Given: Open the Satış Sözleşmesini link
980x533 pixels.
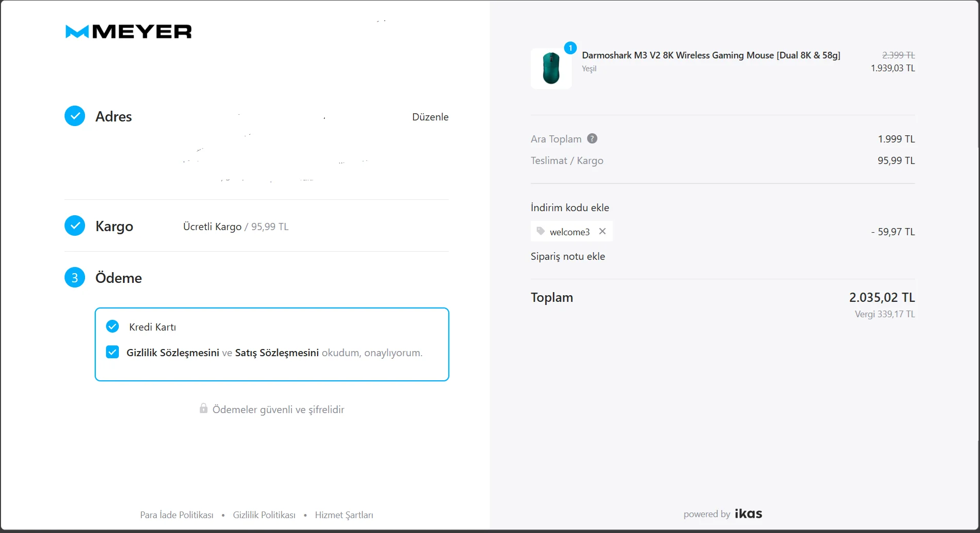Looking at the screenshot, I should pyautogui.click(x=277, y=353).
